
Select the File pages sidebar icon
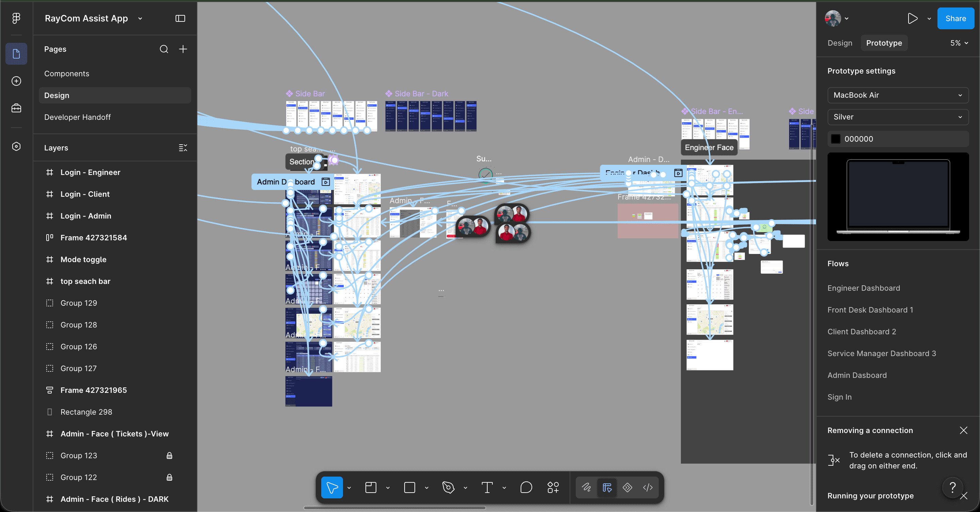tap(16, 54)
